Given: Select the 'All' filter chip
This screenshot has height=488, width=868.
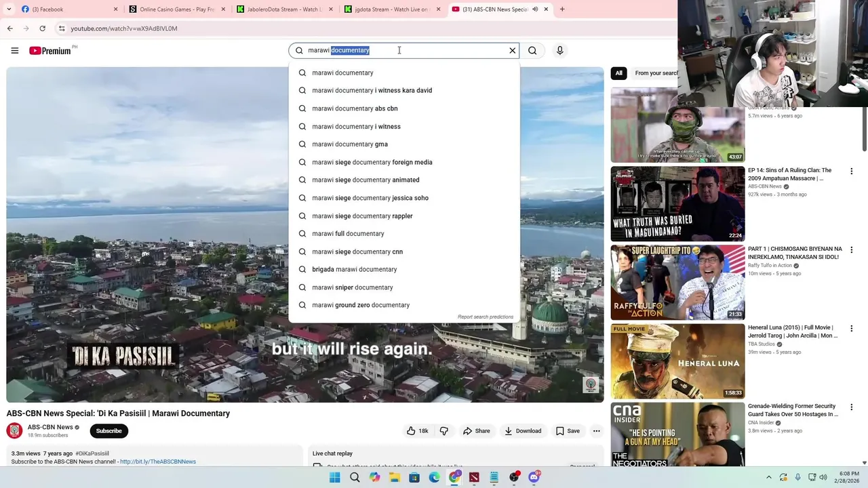Looking at the screenshot, I should point(618,73).
